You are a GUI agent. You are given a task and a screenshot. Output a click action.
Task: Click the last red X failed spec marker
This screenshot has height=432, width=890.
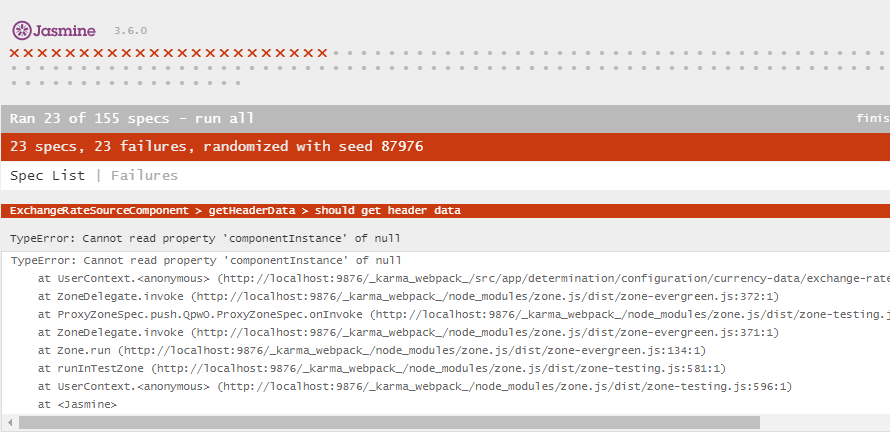(x=322, y=53)
